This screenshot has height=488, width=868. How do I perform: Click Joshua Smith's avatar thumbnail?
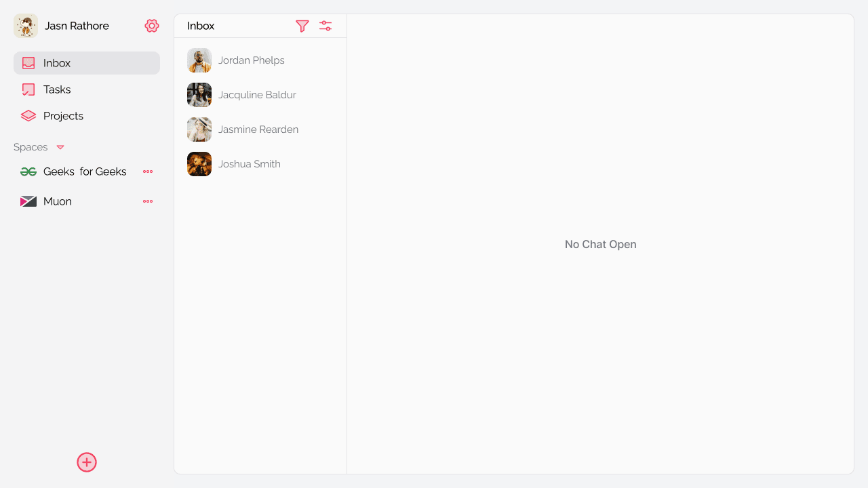tap(199, 164)
